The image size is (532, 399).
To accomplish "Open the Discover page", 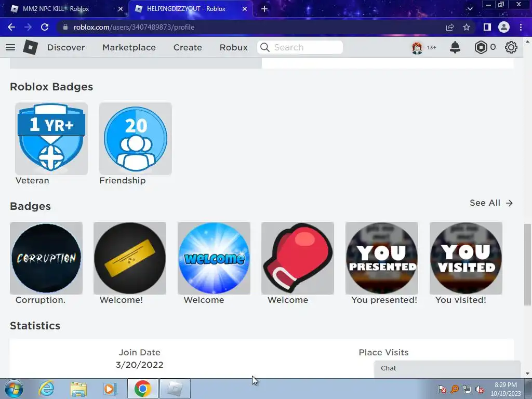I will (66, 47).
